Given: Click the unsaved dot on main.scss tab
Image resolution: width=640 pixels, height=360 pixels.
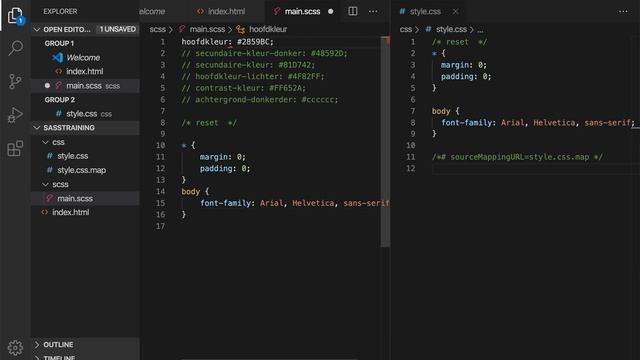Looking at the screenshot, I should (331, 11).
